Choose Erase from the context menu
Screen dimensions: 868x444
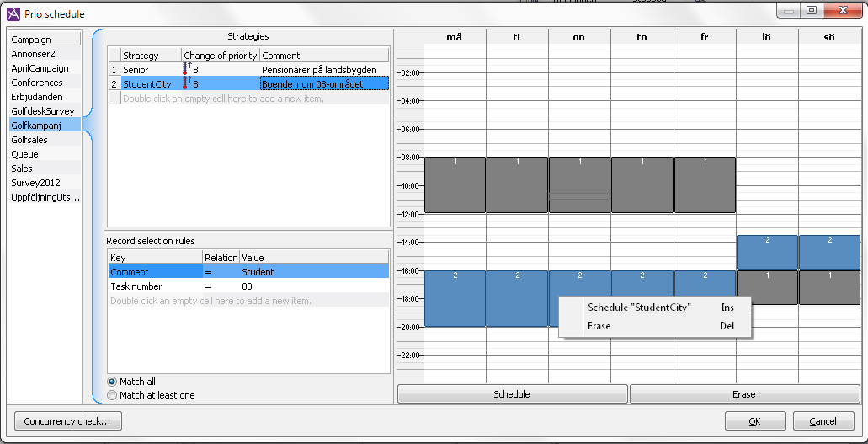(599, 326)
